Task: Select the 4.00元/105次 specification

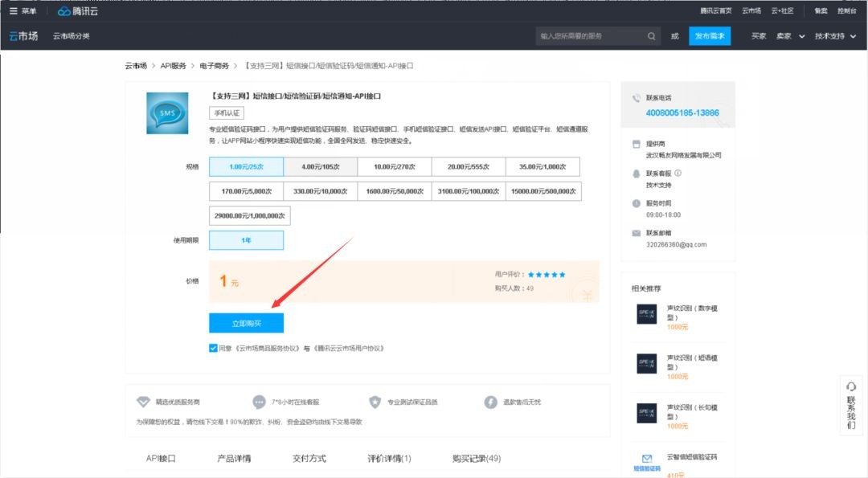Action: pos(321,166)
